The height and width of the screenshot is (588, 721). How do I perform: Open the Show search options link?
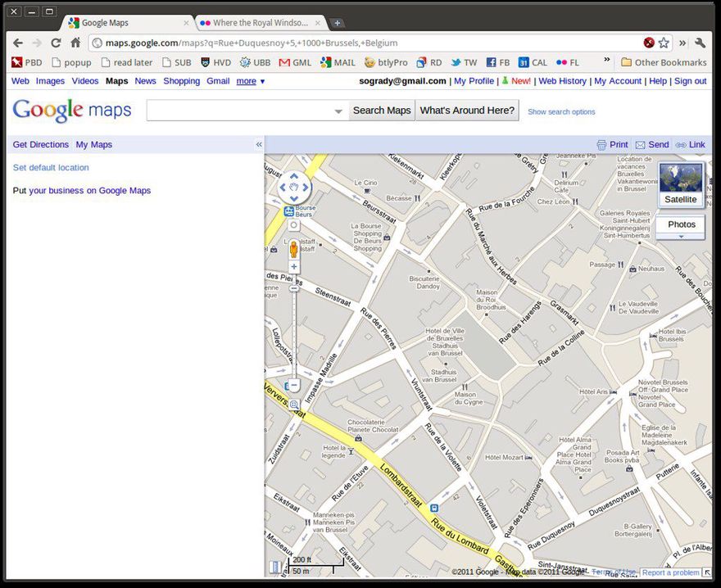[x=561, y=111]
